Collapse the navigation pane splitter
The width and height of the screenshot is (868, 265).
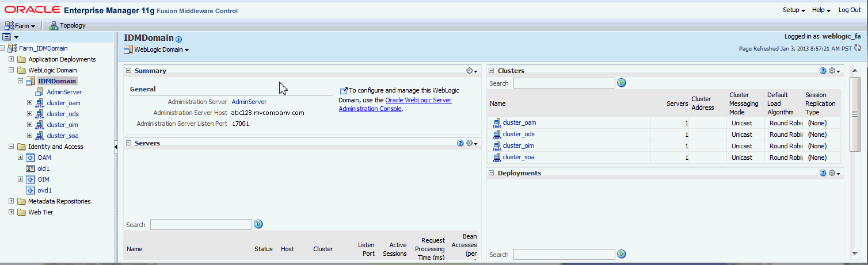click(116, 148)
